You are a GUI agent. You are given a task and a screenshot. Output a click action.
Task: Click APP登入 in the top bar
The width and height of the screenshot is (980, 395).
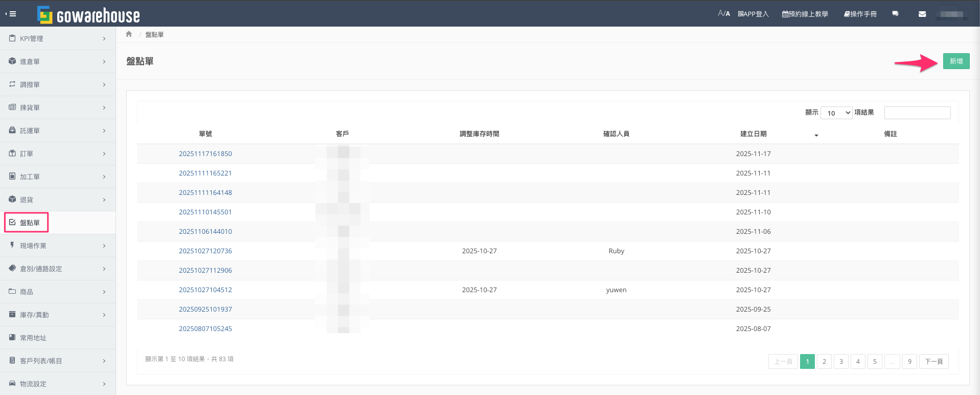coord(753,14)
